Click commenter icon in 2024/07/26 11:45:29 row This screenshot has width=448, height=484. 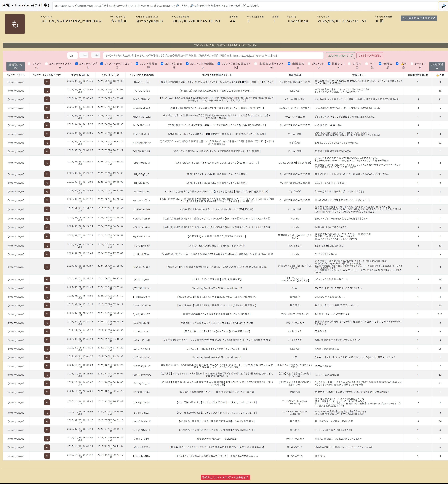point(47,246)
